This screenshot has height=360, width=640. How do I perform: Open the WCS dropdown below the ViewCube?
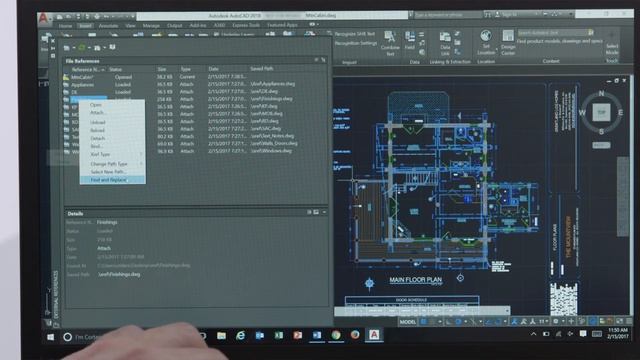click(601, 145)
